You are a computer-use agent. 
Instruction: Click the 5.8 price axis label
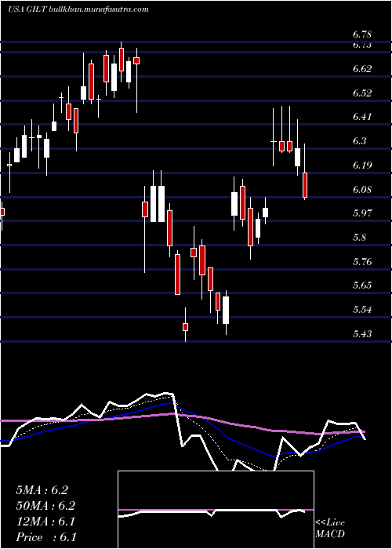[360, 238]
